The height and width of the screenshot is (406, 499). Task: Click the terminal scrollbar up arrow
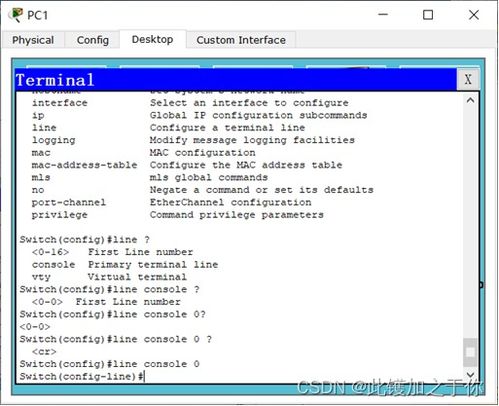[x=470, y=100]
